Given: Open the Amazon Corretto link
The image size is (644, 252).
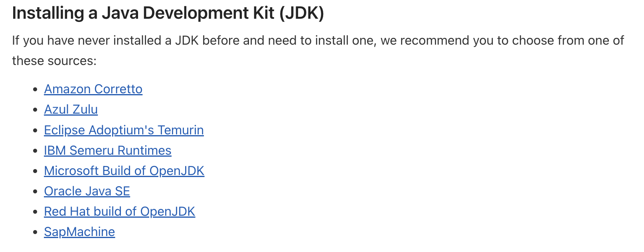Looking at the screenshot, I should click(93, 89).
